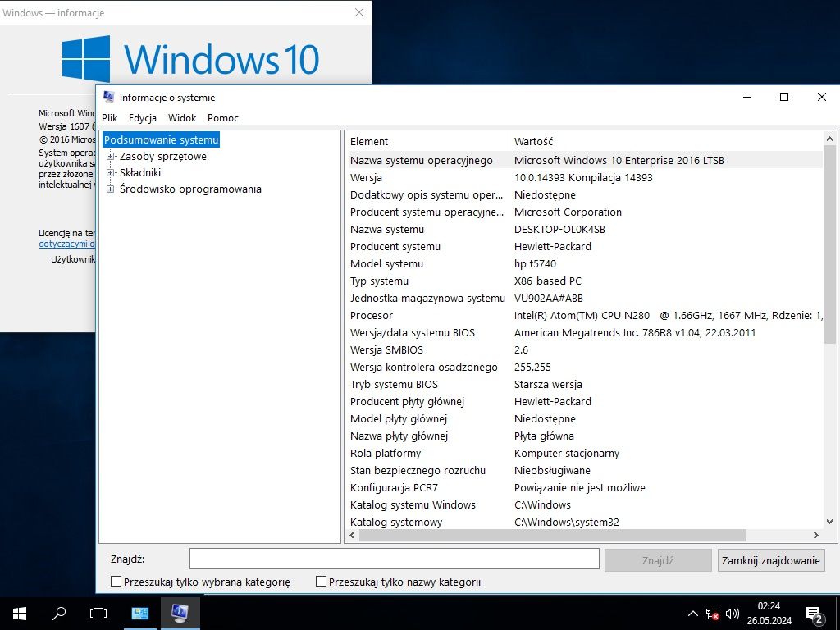Click horizontal scrollbar left arrow
840x630 pixels.
coord(352,535)
